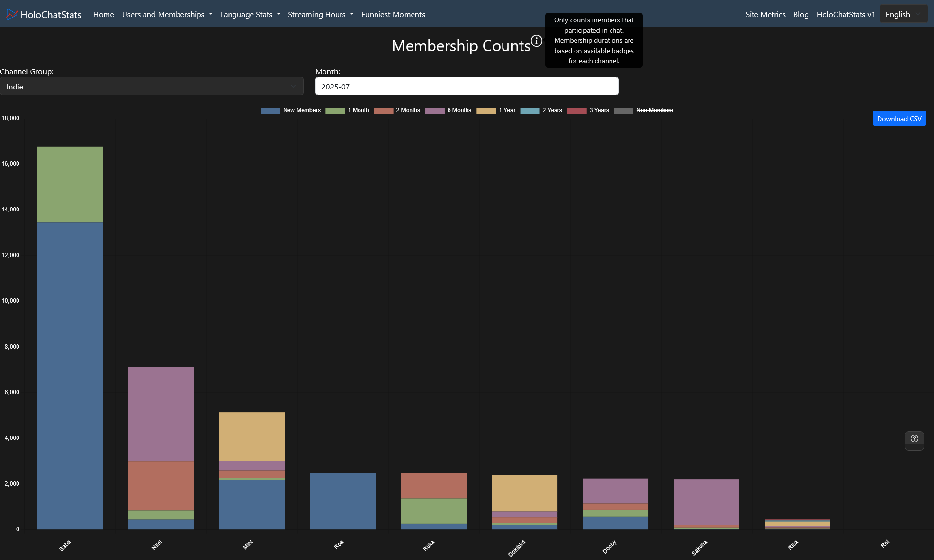Toggle 2 Years legend series
Viewport: 934px width, 560px height.
(541, 110)
